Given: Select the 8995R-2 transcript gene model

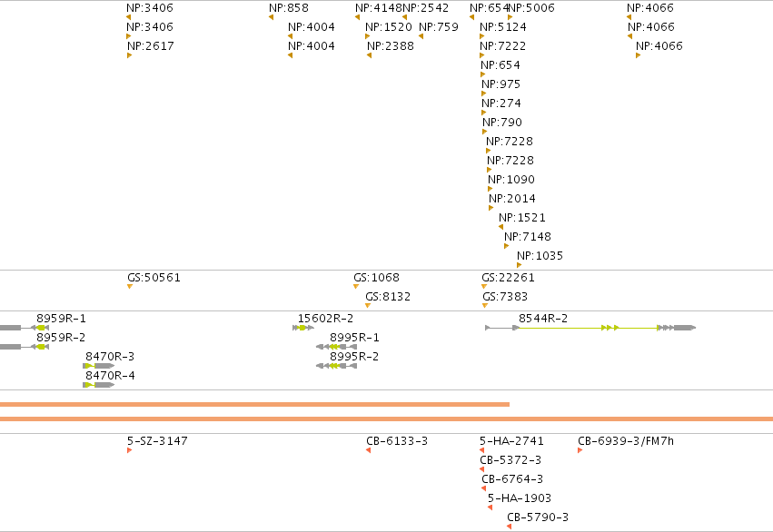Looking at the screenshot, I should (x=336, y=366).
